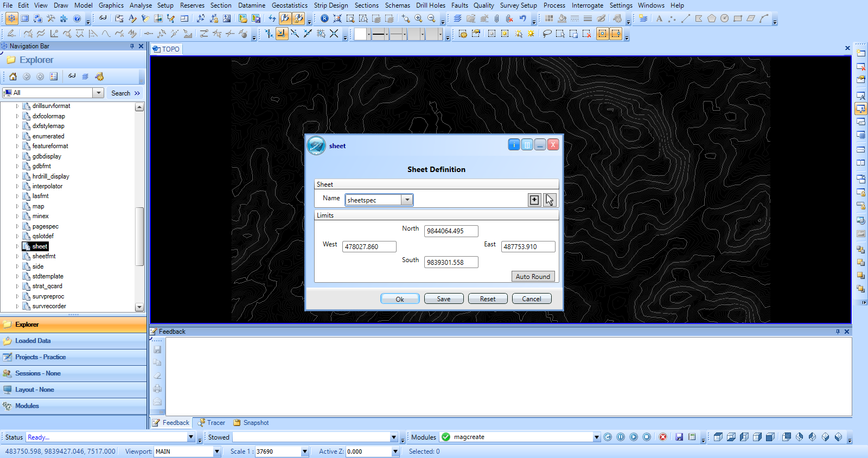Click the Home icon in Explorer
Image resolution: width=868 pixels, height=458 pixels.
point(13,77)
